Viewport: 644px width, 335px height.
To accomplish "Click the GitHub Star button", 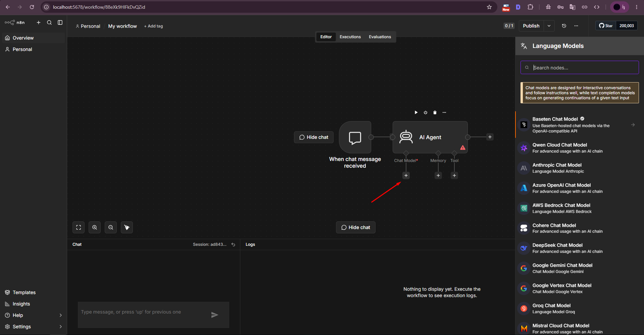I will [606, 26].
